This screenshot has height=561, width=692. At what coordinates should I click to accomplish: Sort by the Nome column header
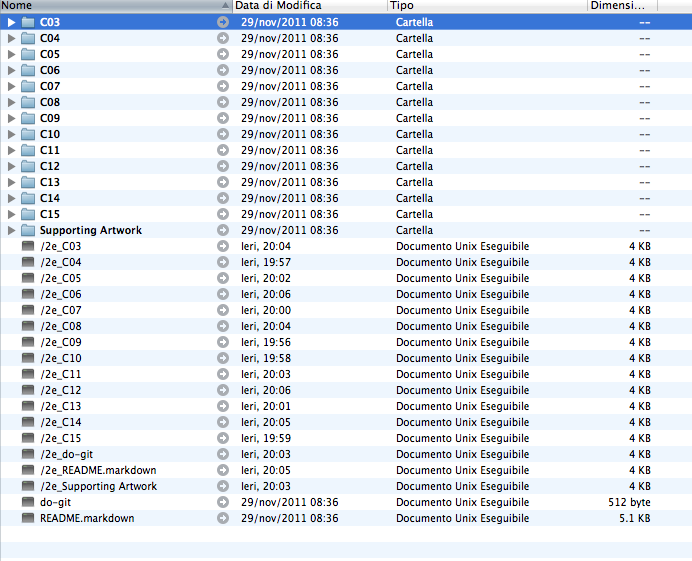click(x=100, y=6)
